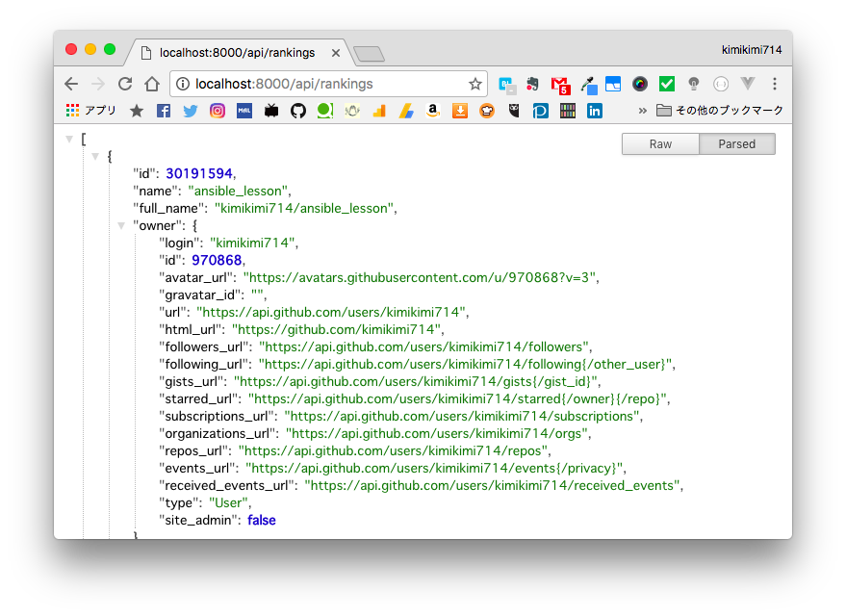Click the "following_url" key
Screen dimensions: 846x616
point(203,364)
